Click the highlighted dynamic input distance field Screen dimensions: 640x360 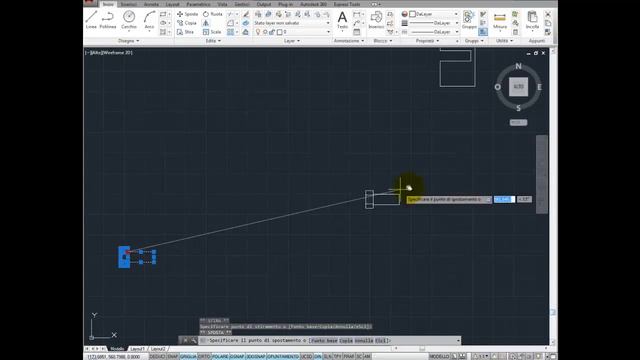tap(504, 199)
